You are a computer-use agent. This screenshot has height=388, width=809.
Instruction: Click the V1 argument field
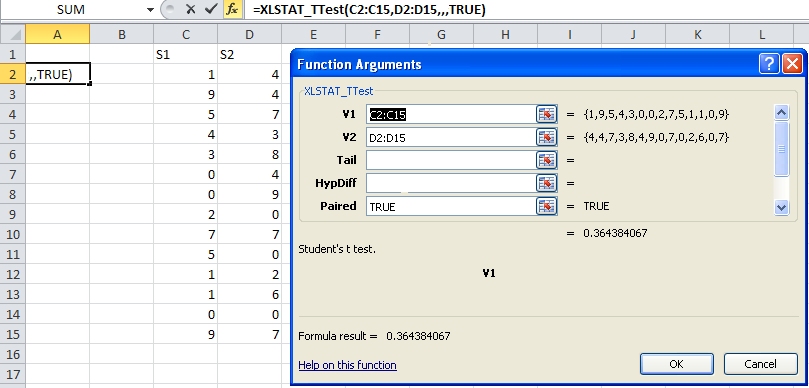tap(451, 114)
